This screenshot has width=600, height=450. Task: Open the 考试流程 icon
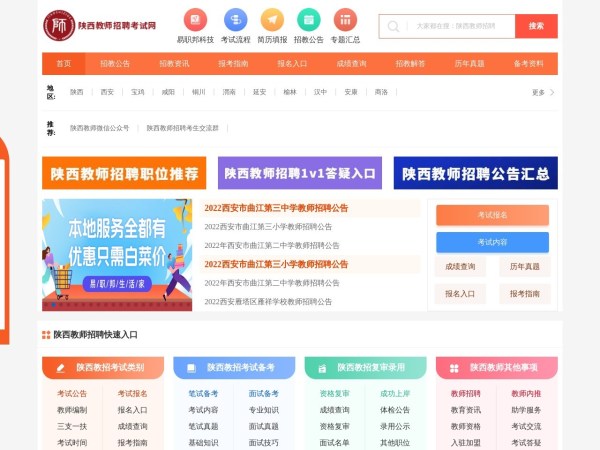(x=235, y=20)
